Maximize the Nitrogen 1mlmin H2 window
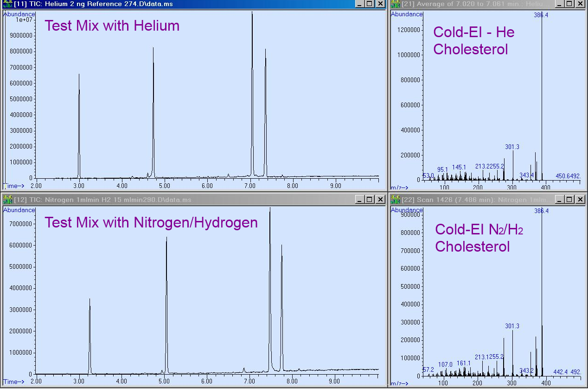 point(369,200)
